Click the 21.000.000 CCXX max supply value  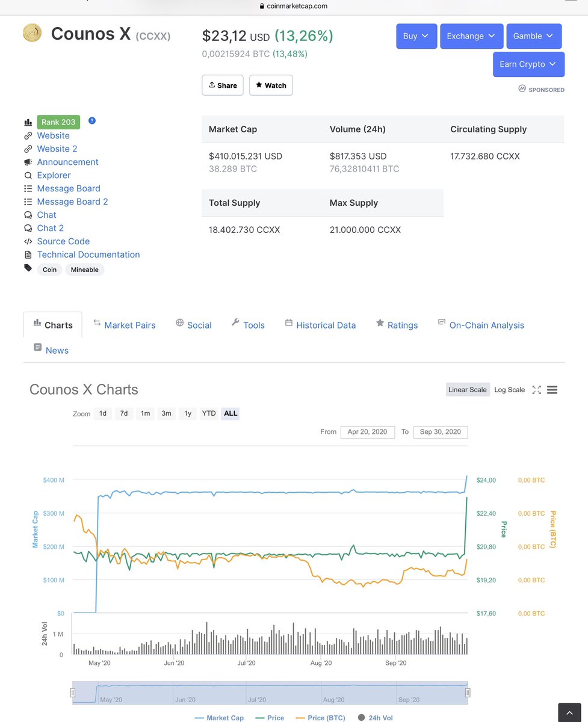[x=365, y=230]
